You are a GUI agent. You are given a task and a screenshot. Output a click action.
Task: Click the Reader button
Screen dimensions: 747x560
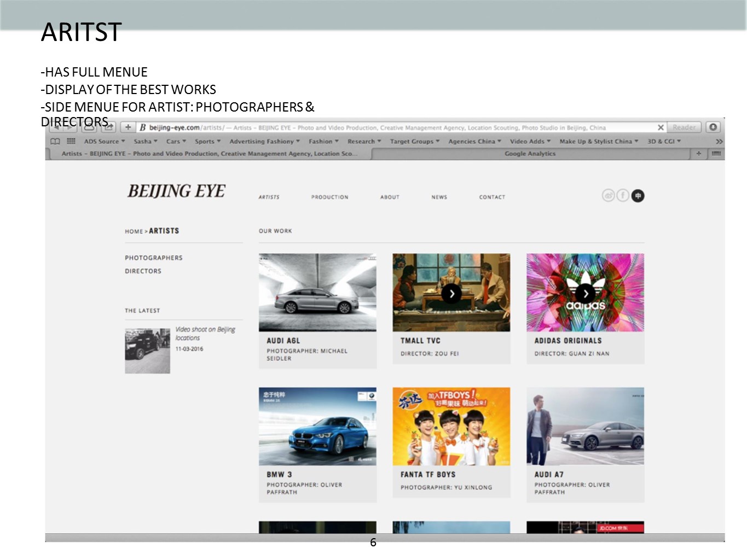pos(684,127)
